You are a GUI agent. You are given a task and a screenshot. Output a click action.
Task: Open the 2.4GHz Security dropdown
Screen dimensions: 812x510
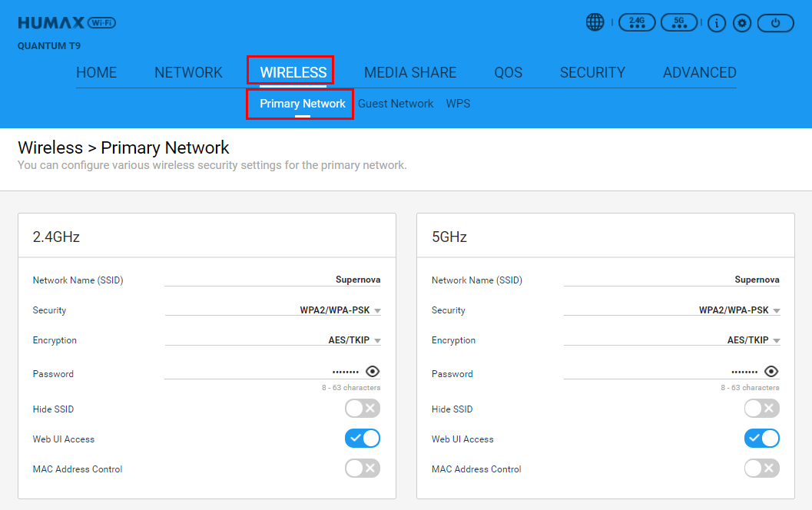point(273,310)
